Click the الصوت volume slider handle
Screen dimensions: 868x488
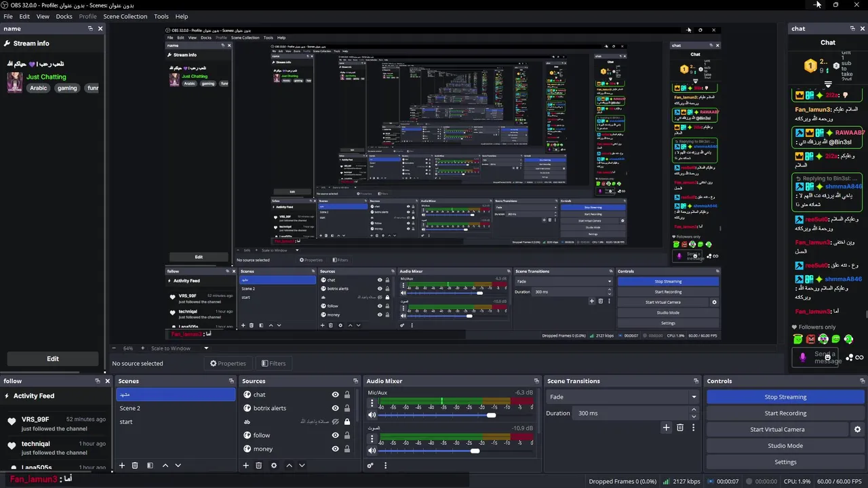point(475,451)
